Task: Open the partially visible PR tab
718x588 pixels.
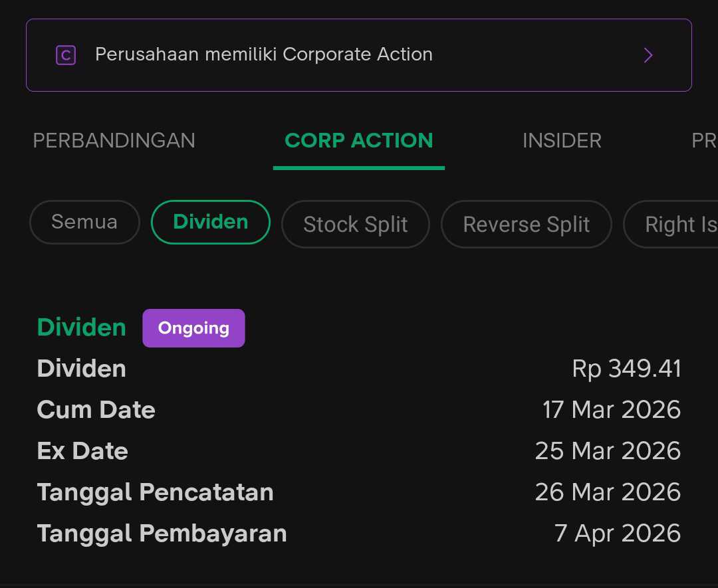Action: tap(703, 141)
